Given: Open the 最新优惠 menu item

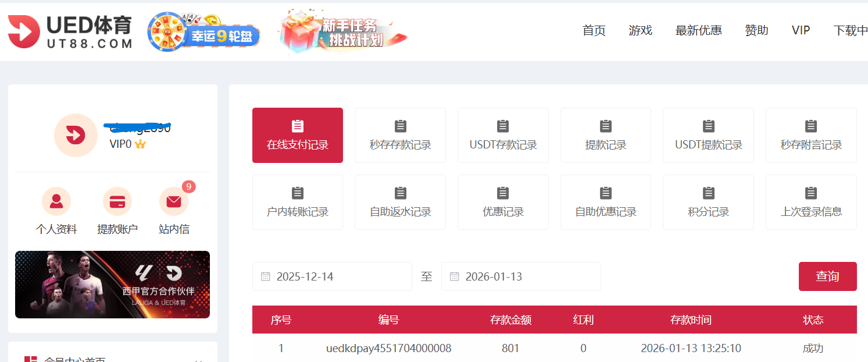Looking at the screenshot, I should [698, 31].
